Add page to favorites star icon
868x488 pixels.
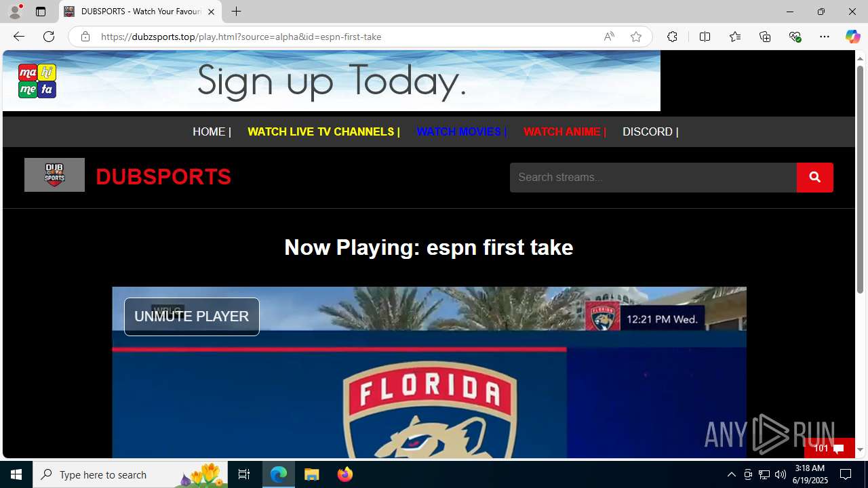pyautogui.click(x=635, y=37)
